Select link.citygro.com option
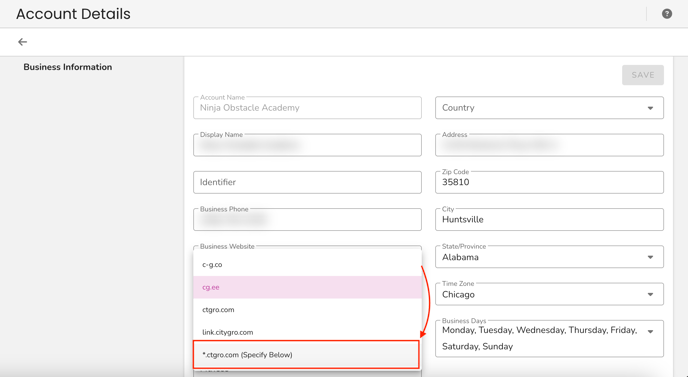Viewport: 688px width, 377px height. pyautogui.click(x=307, y=332)
